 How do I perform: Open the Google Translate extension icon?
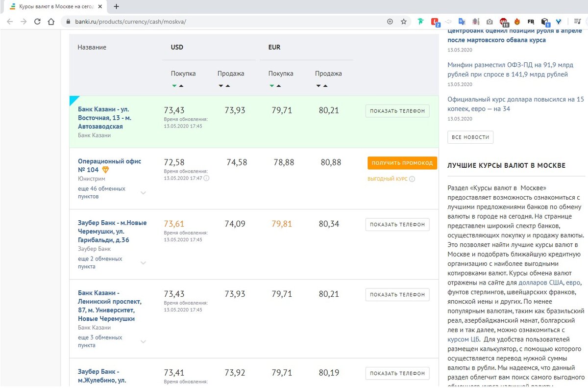[x=462, y=22]
